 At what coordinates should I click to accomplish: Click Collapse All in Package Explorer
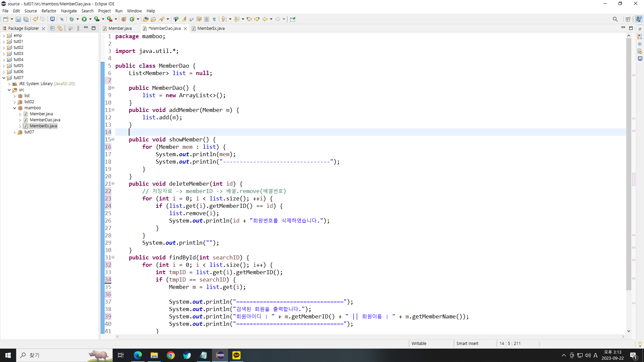[52, 28]
